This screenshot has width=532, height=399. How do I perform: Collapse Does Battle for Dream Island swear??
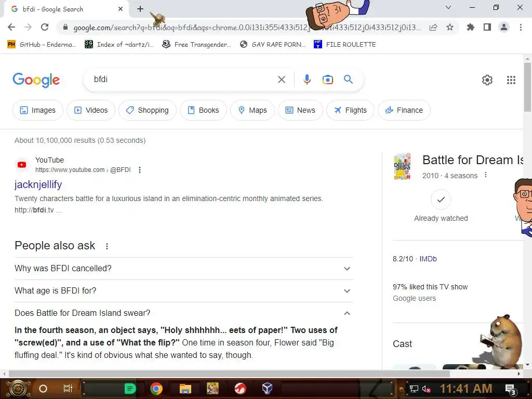pos(183,313)
